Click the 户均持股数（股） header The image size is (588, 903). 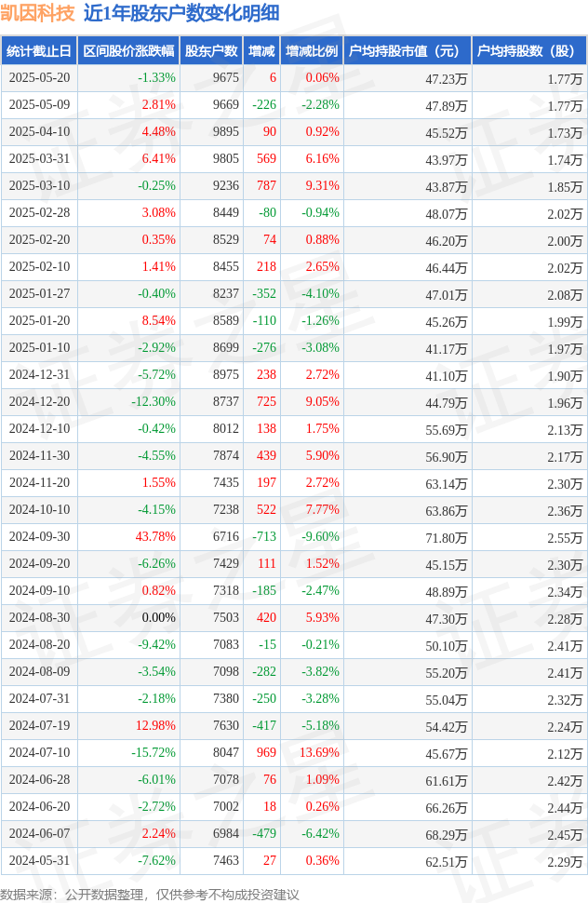point(529,50)
